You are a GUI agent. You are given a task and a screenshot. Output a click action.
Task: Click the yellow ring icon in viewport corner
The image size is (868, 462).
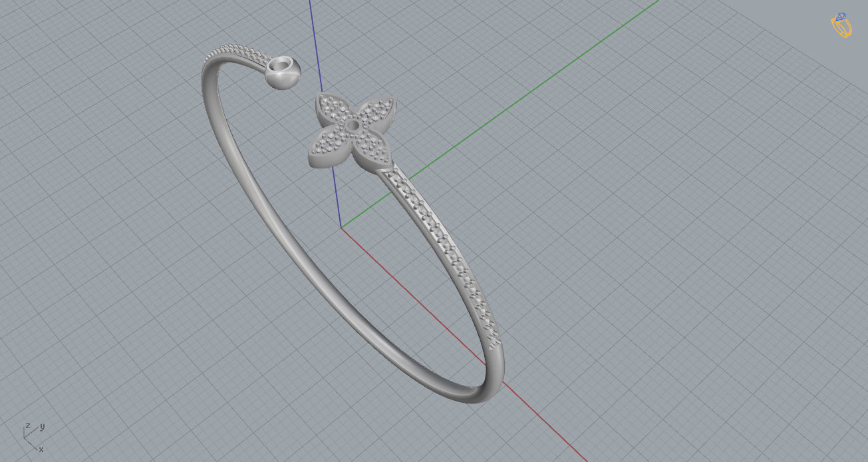(x=842, y=25)
